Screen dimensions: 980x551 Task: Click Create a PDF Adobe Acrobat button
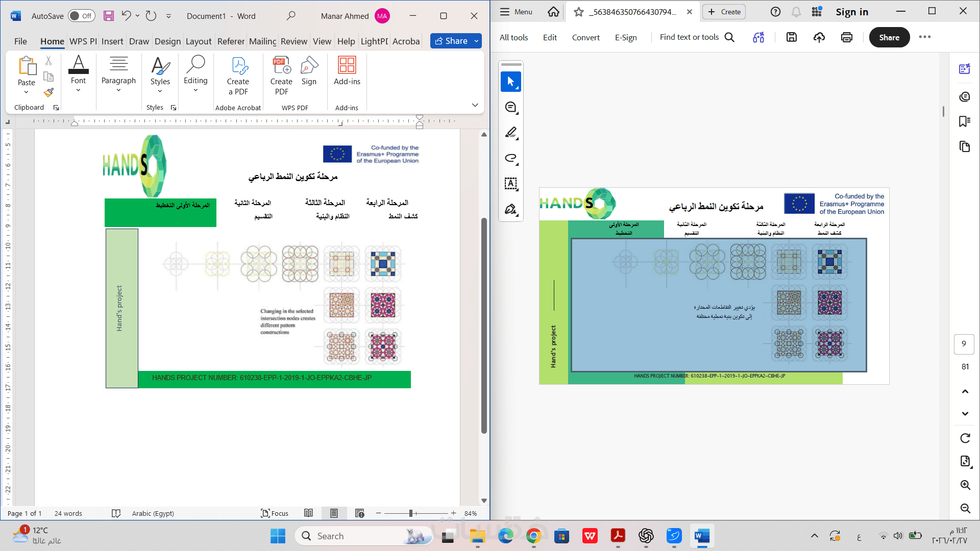[x=238, y=77]
